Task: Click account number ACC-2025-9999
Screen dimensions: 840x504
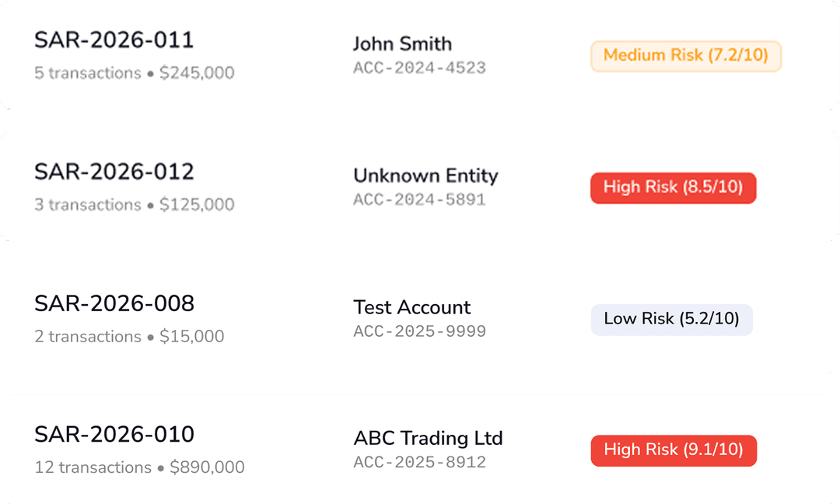Action: pos(420,331)
